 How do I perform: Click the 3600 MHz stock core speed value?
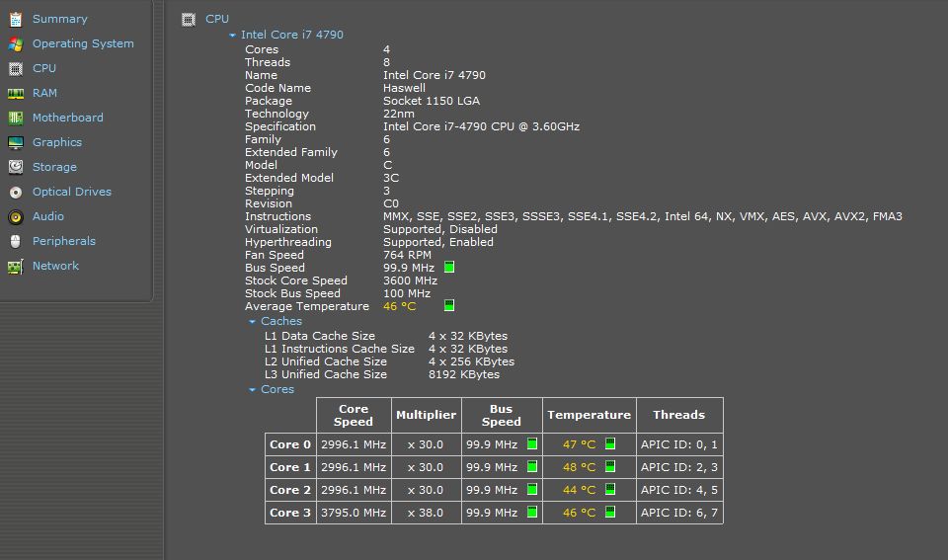tap(411, 281)
